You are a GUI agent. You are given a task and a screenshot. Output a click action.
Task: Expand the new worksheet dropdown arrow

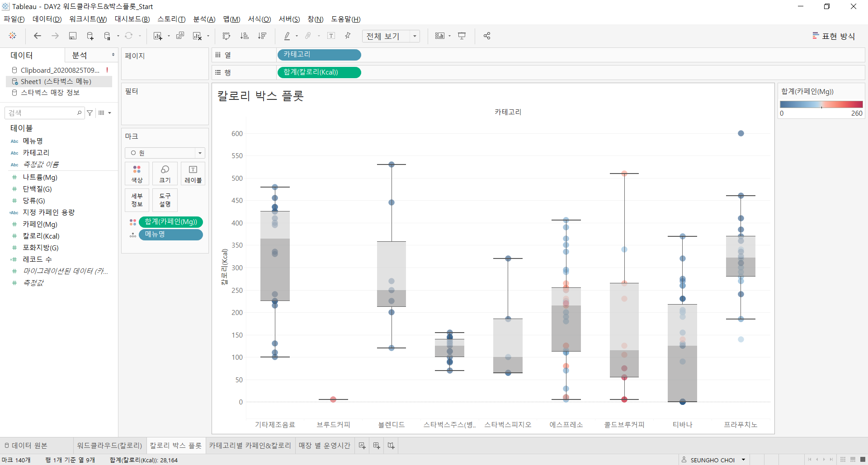[169, 36]
